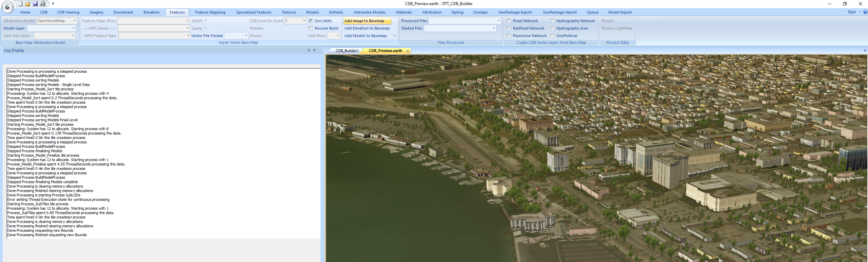Open the Specialized Features ribbon tab

(x=254, y=12)
